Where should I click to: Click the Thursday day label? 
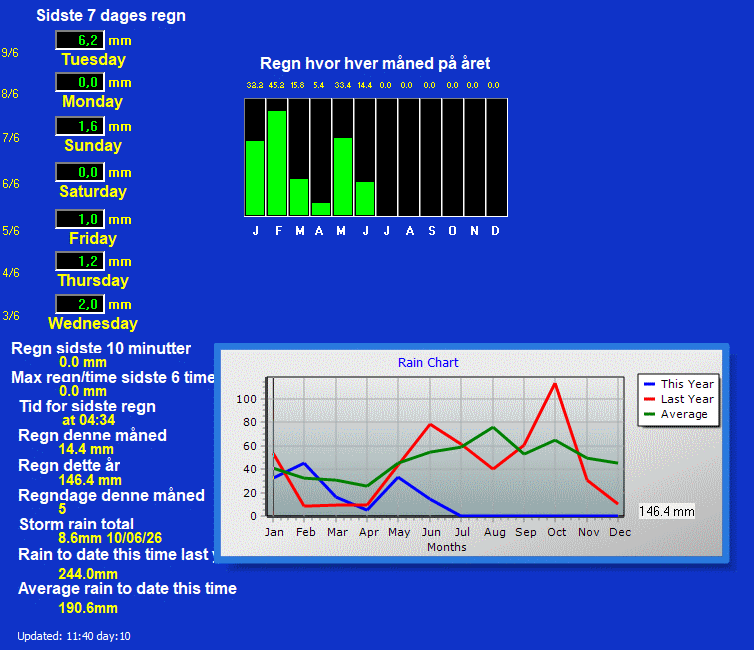[x=93, y=280]
